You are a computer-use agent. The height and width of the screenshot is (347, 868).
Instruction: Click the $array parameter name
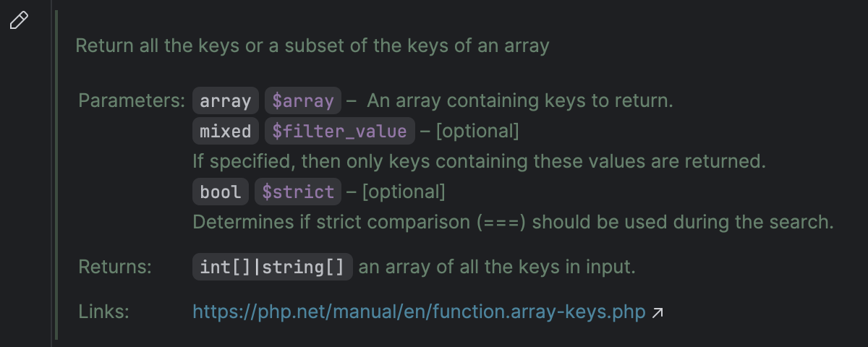tap(303, 100)
